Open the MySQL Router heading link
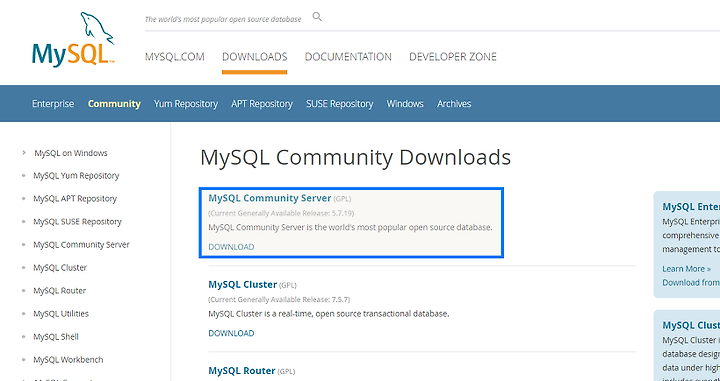Viewport: 720px width, 381px height. [x=242, y=370]
